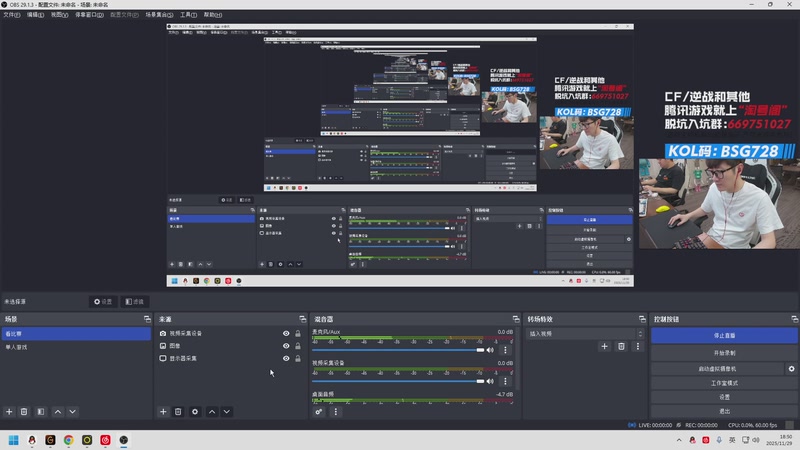The image size is (800, 450).
Task: Open the 帮助 menu
Action: click(x=213, y=15)
